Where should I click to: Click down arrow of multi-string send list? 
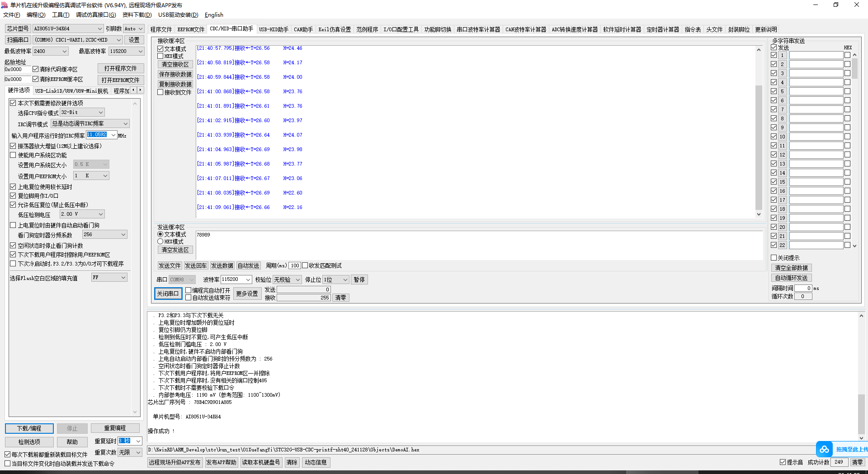coord(854,246)
